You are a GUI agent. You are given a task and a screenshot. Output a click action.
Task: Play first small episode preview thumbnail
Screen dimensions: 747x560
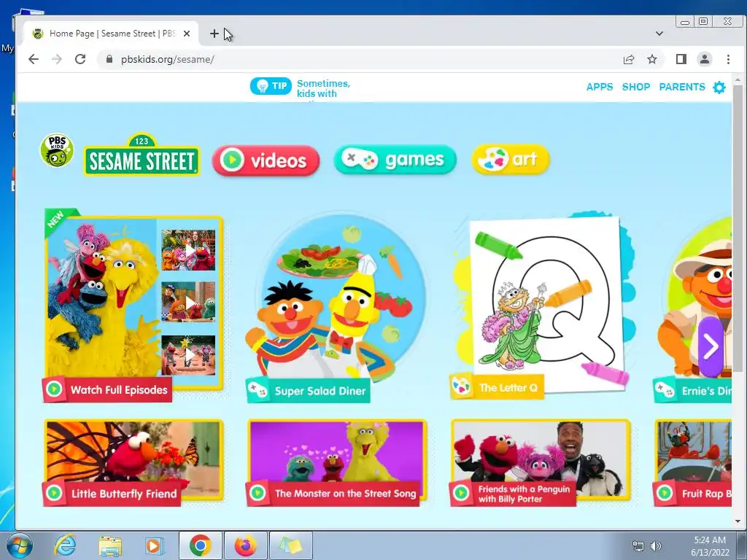189,250
